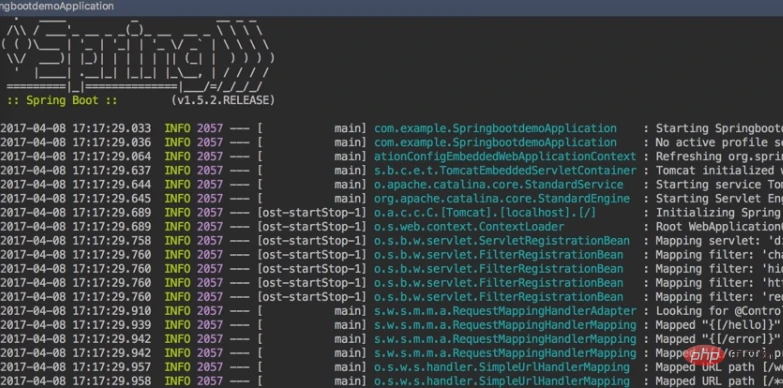Screen dimensions: 783x388
Task: Click the ServletRegistrationBean logger name
Action: [502, 241]
